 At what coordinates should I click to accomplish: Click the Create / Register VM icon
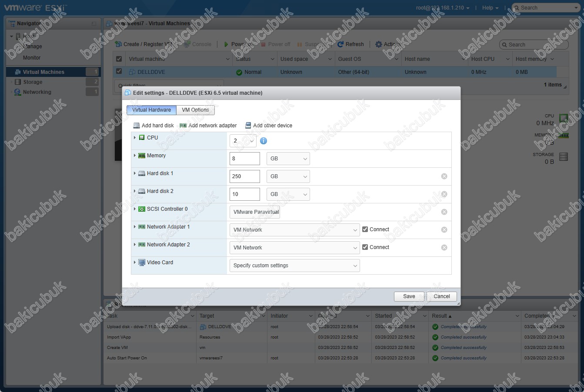tap(118, 44)
